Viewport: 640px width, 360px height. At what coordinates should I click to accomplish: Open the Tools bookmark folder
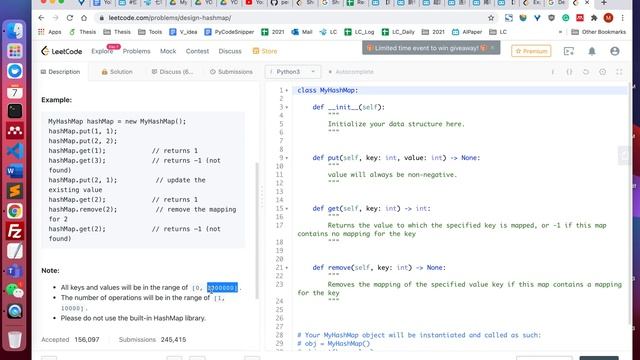150,32
